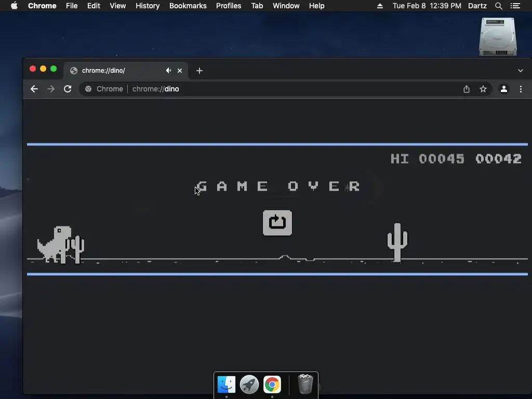The image size is (532, 399).
Task: Minimize the Chrome window yellow button
Action: 43,69
